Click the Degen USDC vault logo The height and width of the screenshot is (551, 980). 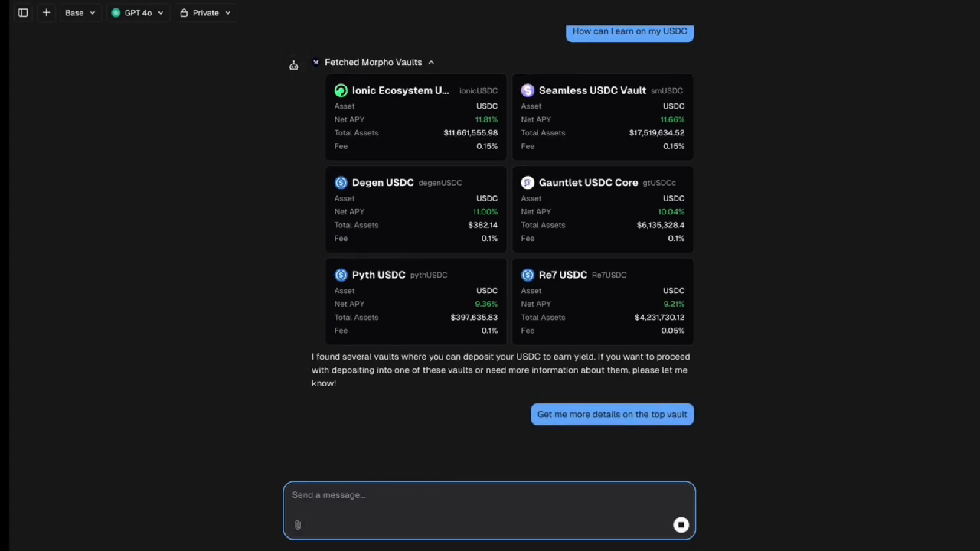pos(341,183)
